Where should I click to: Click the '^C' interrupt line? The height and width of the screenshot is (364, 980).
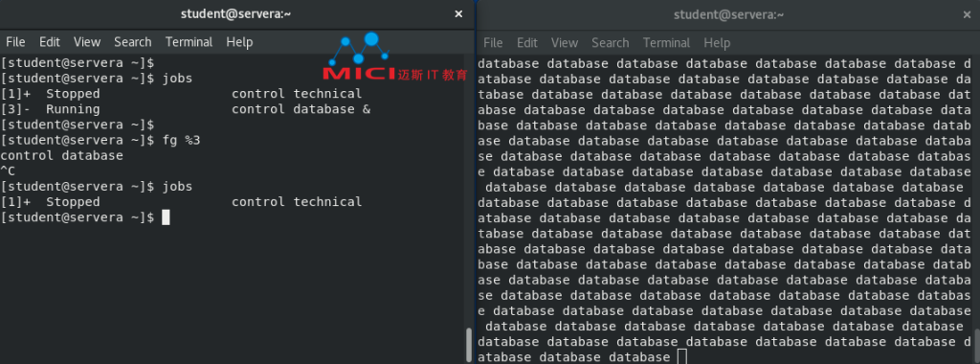point(8,171)
